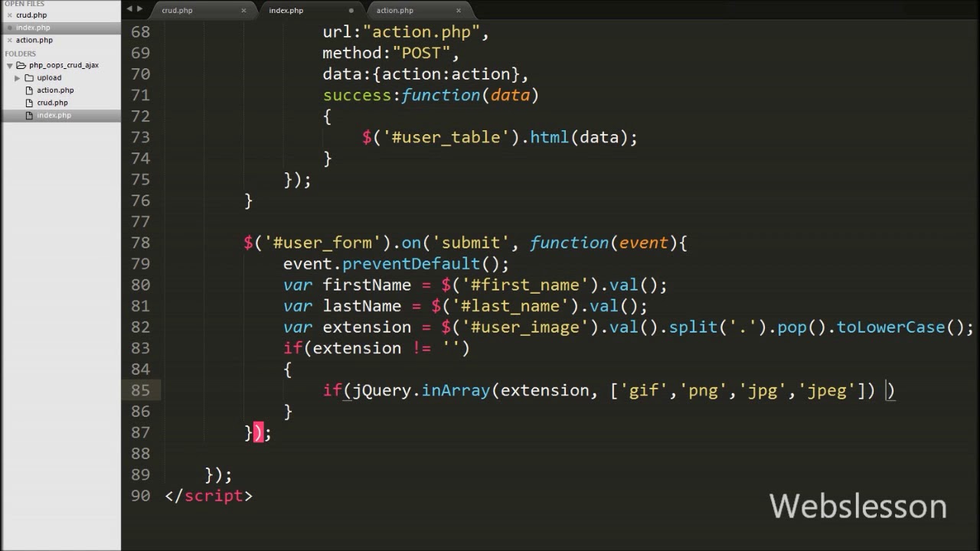980x551 pixels.
Task: Click the pink highlighted parenthesis on line 87
Action: (x=258, y=432)
